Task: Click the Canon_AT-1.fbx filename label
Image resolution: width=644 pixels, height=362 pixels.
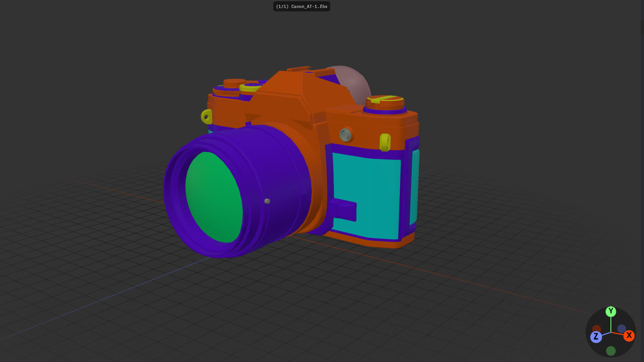Action: tap(302, 6)
